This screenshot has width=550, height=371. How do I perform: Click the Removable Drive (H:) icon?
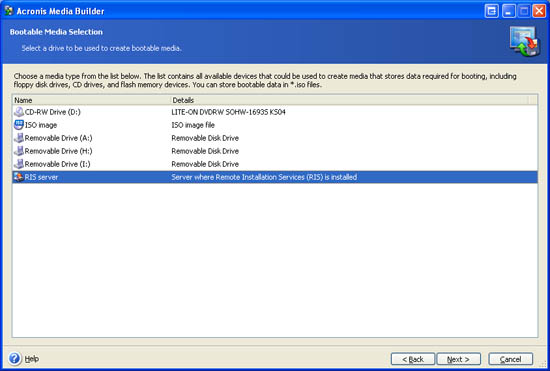point(19,151)
